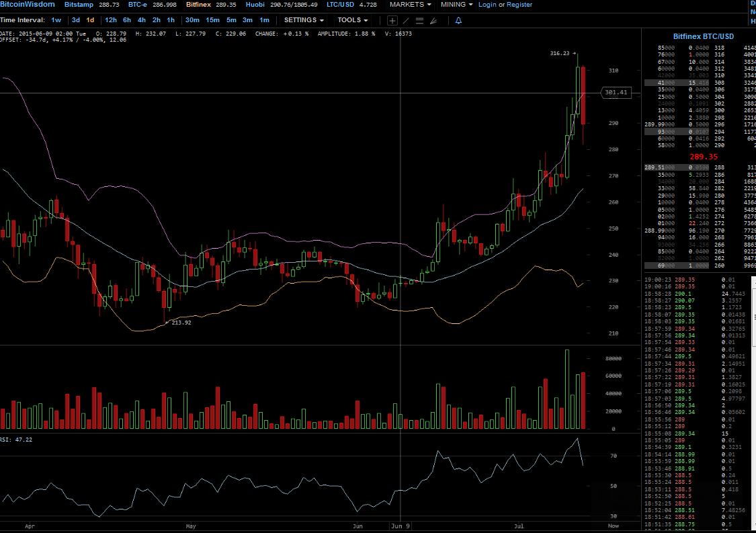This screenshot has width=756, height=533.
Task: Expand the SETTINGS dropdown
Action: 304,20
